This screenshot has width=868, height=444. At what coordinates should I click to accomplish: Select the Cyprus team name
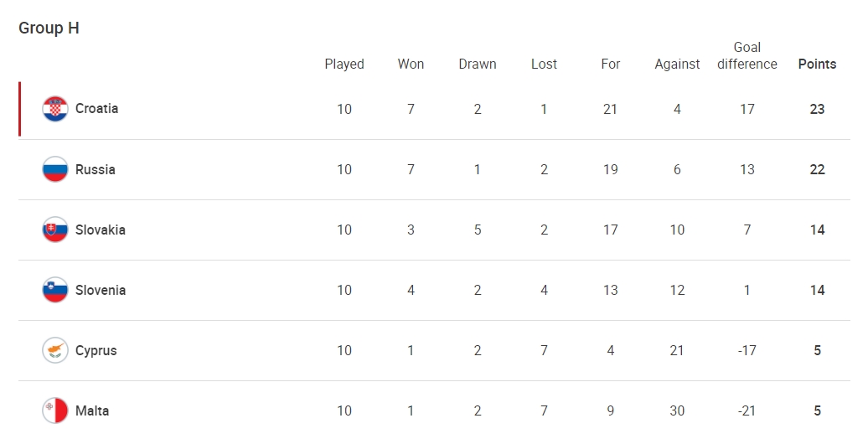[x=96, y=350]
